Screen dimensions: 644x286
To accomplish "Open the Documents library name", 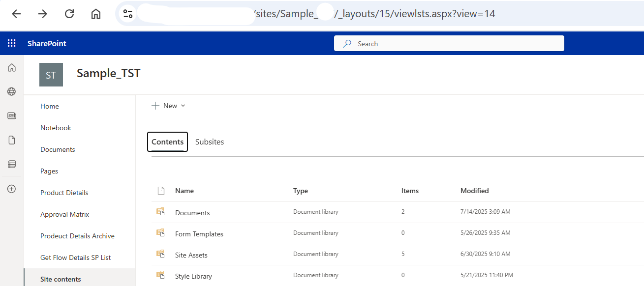I will tap(192, 213).
